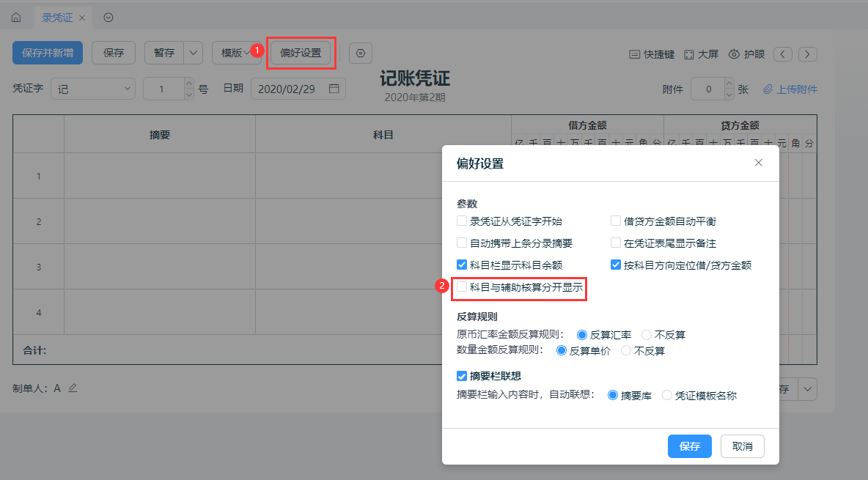Click 保存并新增 button
Screen dimensions: 868x480
[x=48, y=53]
